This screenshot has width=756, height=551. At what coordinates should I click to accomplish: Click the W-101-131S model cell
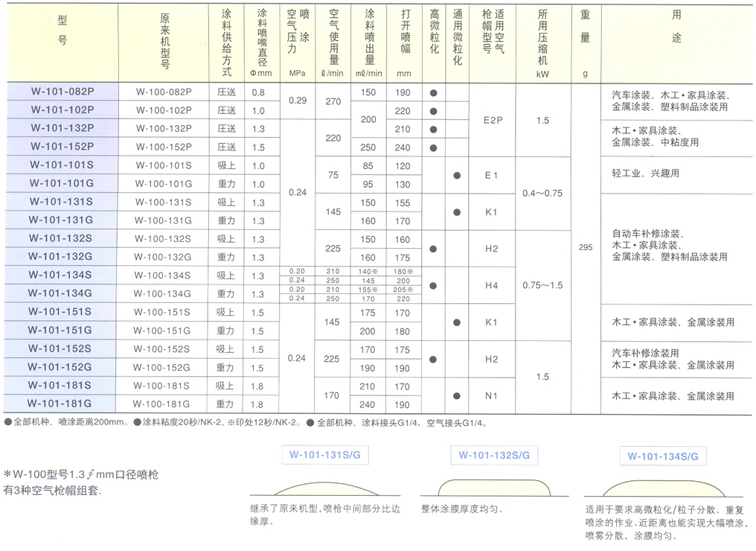tap(61, 201)
